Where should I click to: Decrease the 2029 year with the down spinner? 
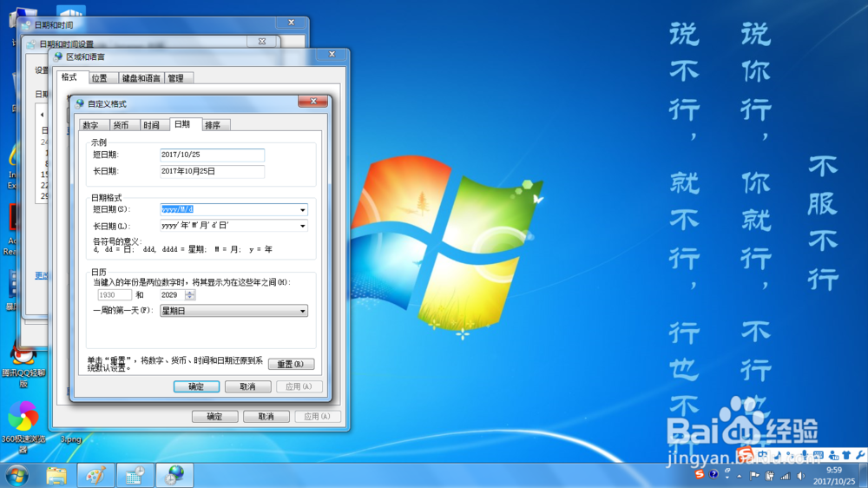click(190, 298)
